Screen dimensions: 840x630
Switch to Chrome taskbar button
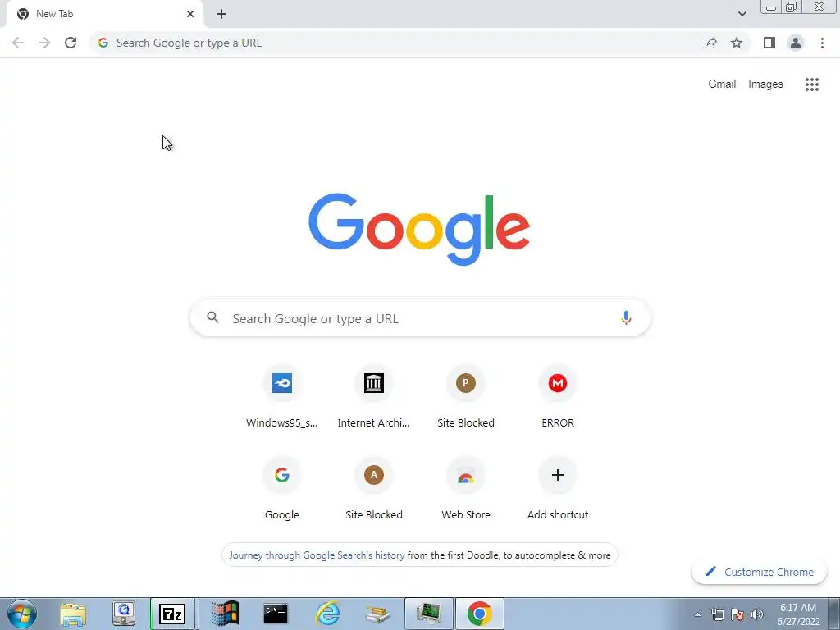click(x=479, y=614)
